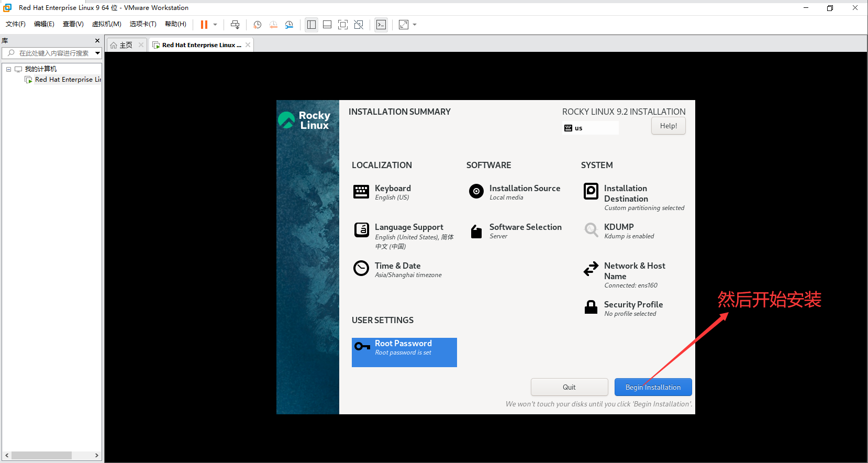Click the Network & Host Name arrows icon
The image size is (868, 463).
[x=591, y=269]
